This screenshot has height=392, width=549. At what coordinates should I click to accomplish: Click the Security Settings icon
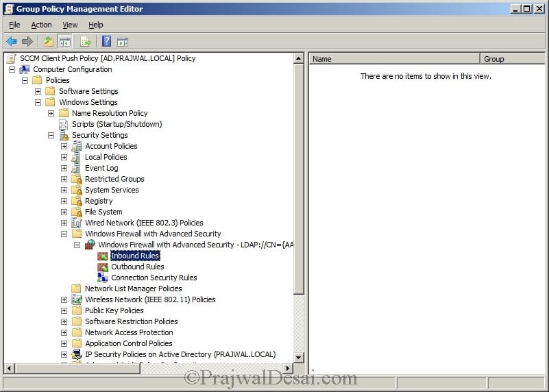coord(64,135)
